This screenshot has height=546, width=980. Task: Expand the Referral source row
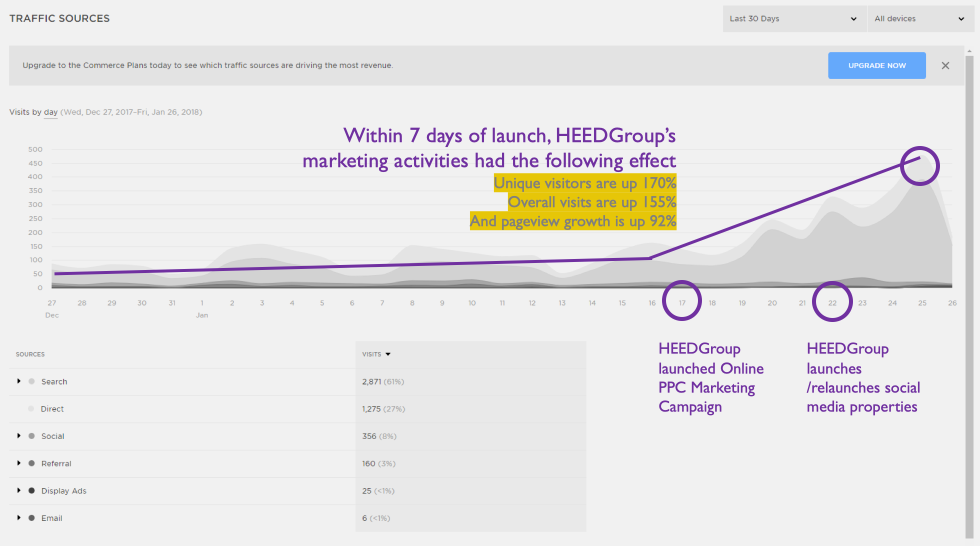pyautogui.click(x=19, y=463)
